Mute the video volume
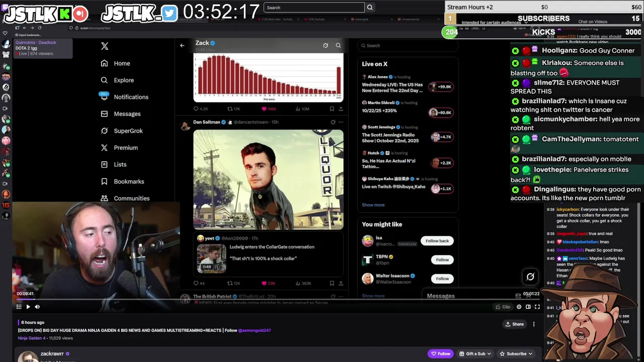The height and width of the screenshot is (362, 644). [37, 307]
